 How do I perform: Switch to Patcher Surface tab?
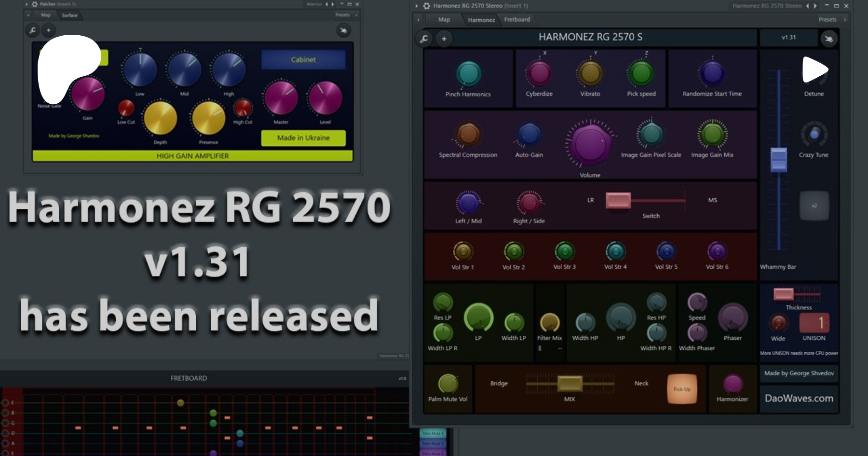[x=69, y=15]
